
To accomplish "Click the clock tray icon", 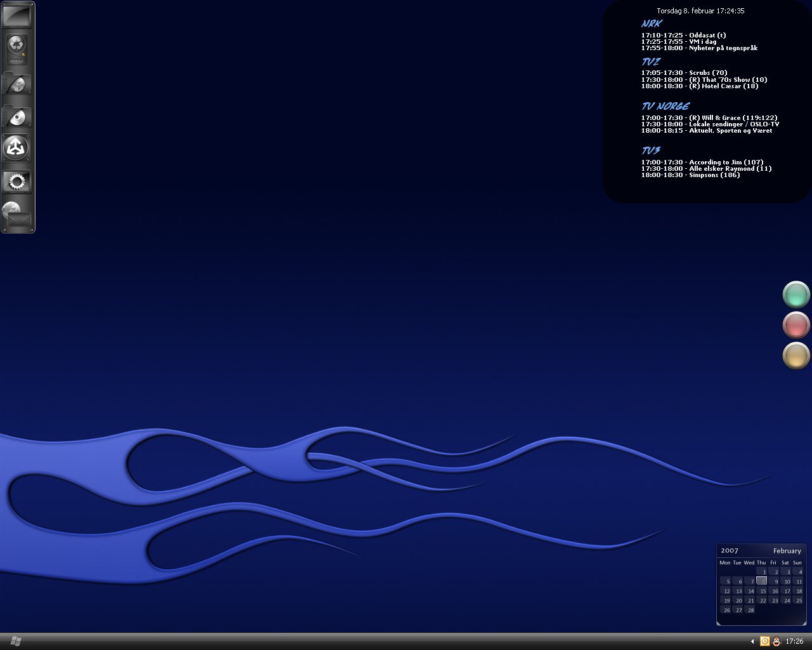I will [x=764, y=642].
